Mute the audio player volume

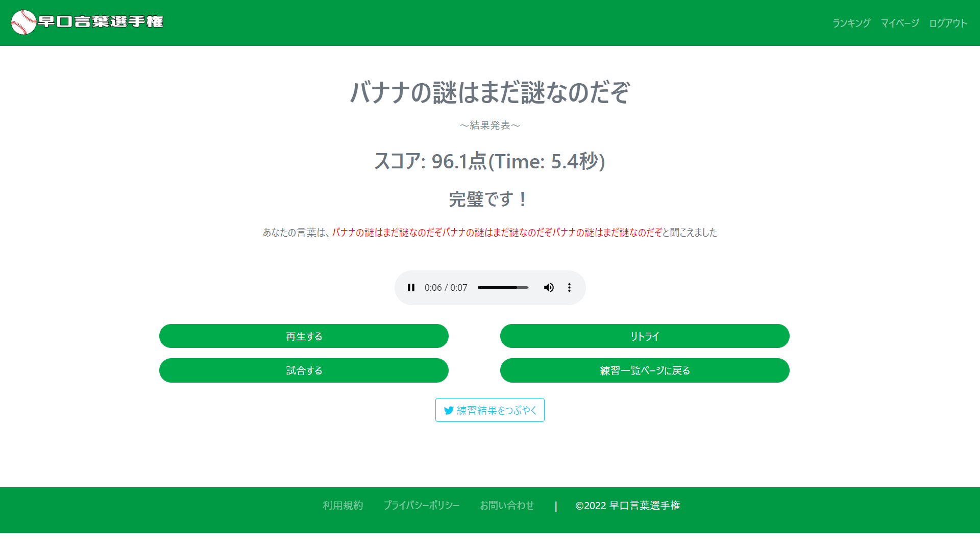549,288
